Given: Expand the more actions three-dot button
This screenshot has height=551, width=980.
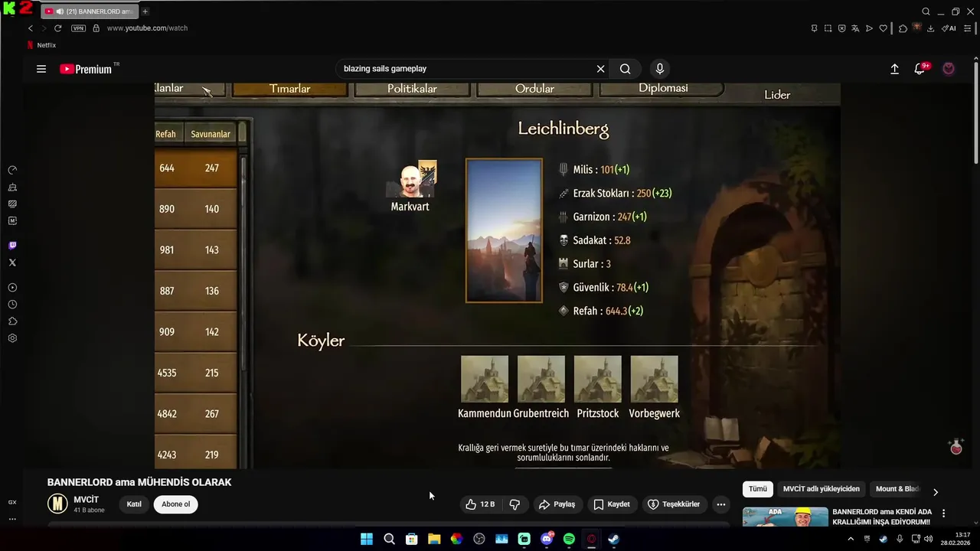Looking at the screenshot, I should click(x=720, y=504).
